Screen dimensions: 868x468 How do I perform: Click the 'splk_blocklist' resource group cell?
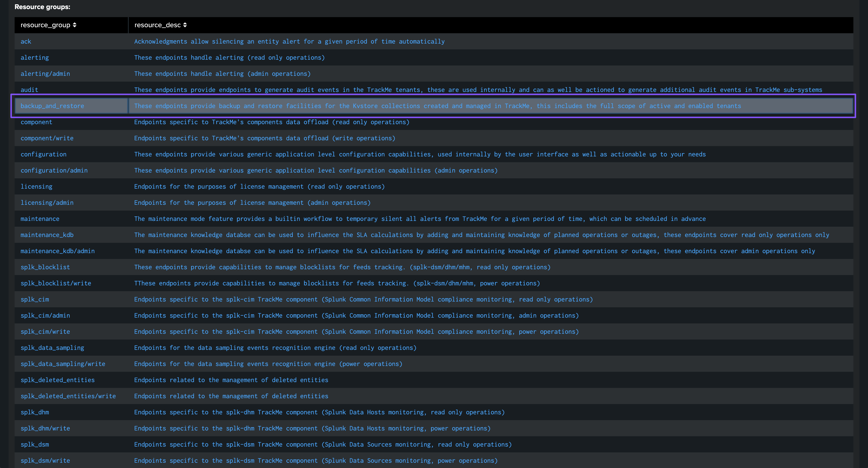(45, 267)
